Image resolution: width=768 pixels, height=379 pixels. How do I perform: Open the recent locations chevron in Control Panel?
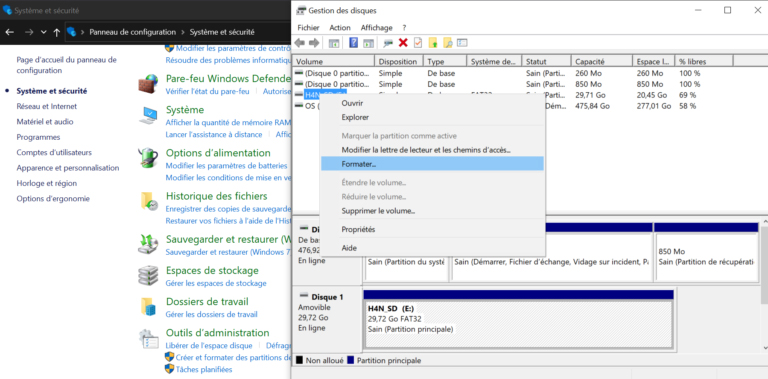[44, 32]
